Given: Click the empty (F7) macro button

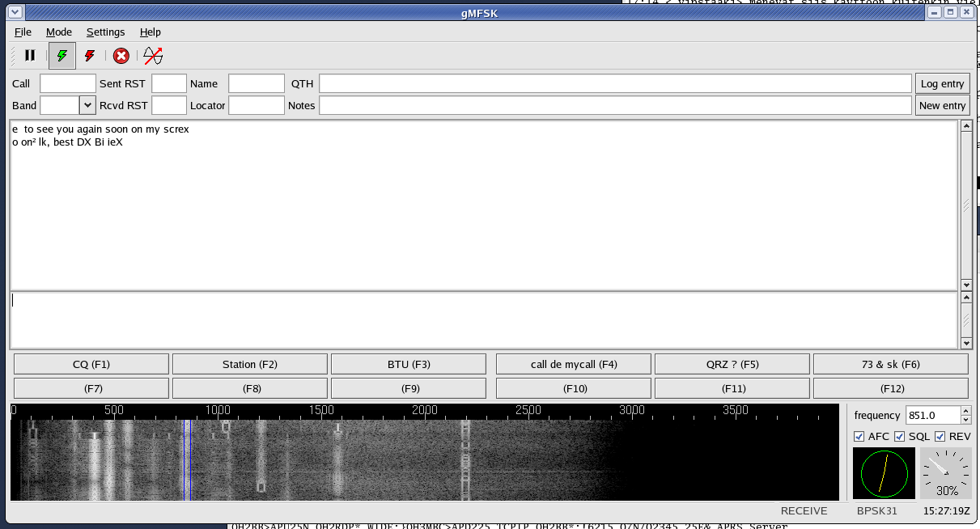Looking at the screenshot, I should tap(91, 388).
